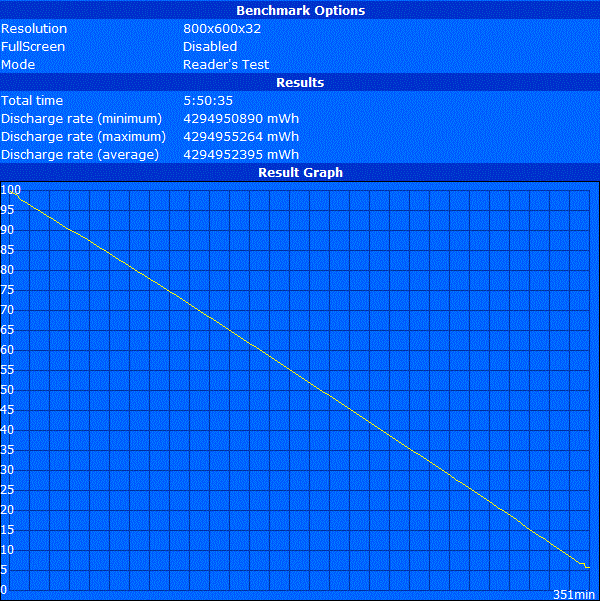Select the Mode label

coord(18,64)
